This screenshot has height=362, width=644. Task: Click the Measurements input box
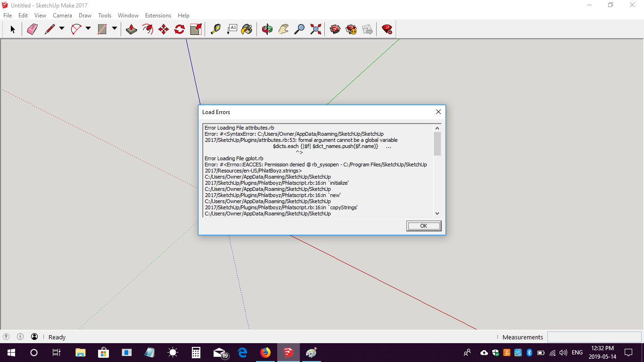tap(594, 337)
